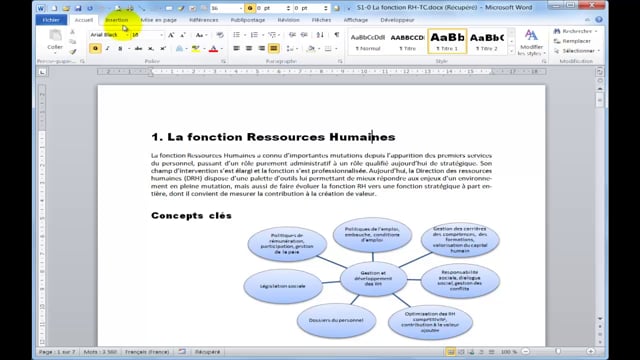Screen dimensions: 640x360
Task: Open the Références tab
Action: 204,20
